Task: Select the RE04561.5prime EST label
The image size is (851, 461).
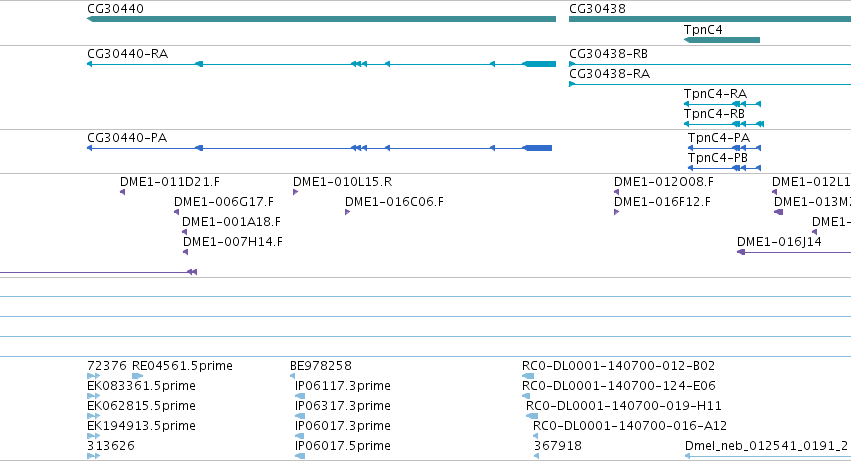Action: (182, 366)
